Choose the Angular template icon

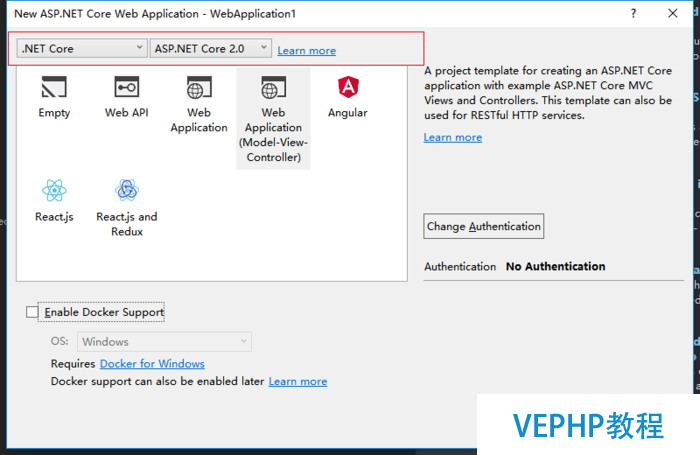point(348,87)
